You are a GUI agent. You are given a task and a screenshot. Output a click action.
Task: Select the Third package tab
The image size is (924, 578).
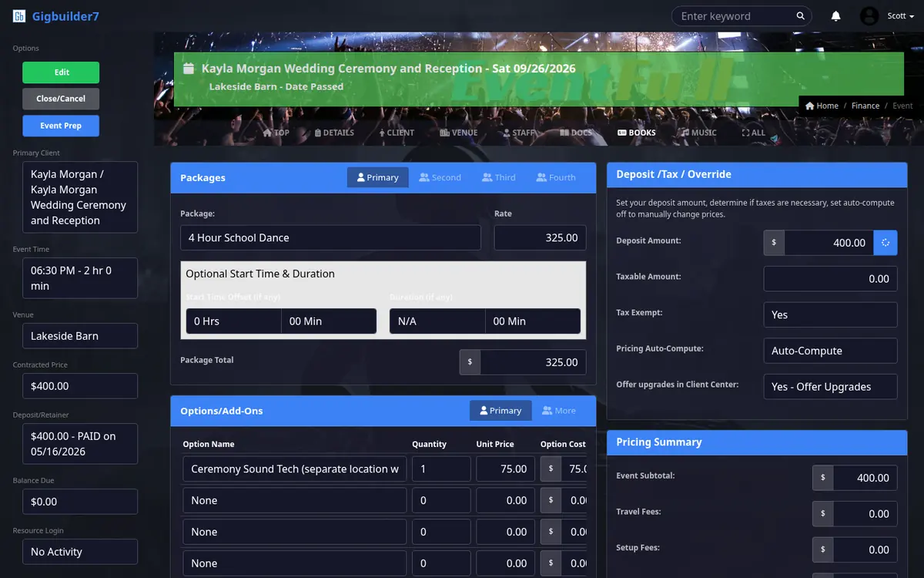tap(499, 177)
